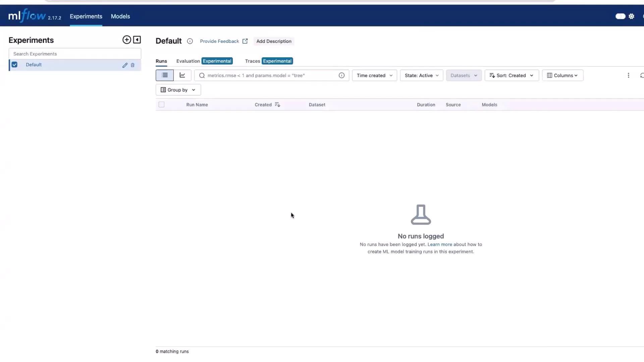Click the create new experiment plus icon

tap(126, 40)
